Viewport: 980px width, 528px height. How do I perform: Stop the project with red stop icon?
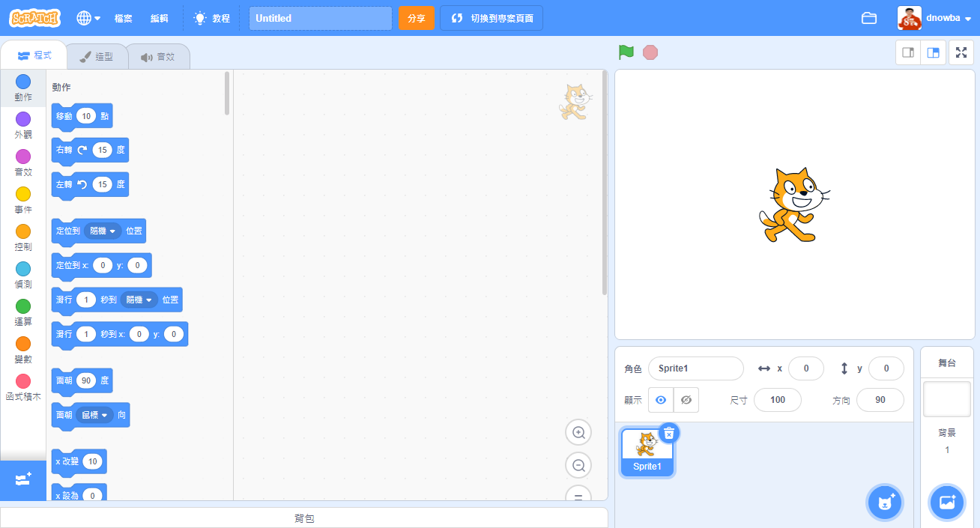(x=650, y=52)
